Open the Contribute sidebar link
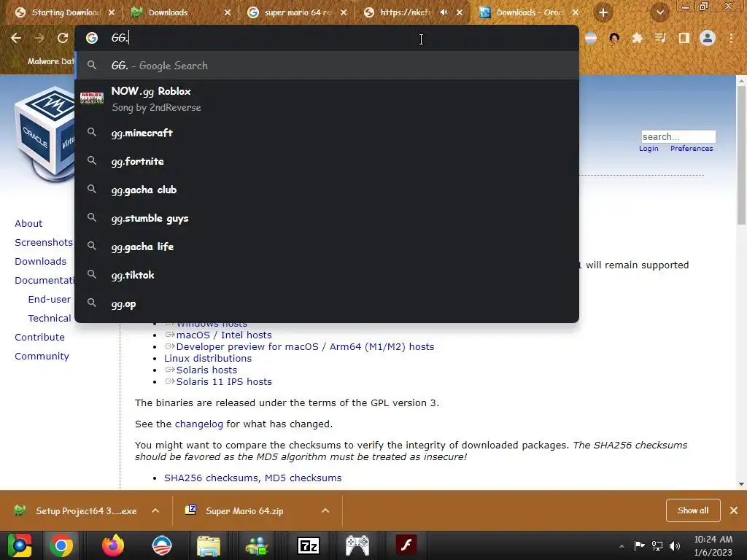This screenshot has height=560, width=747. pos(39,337)
